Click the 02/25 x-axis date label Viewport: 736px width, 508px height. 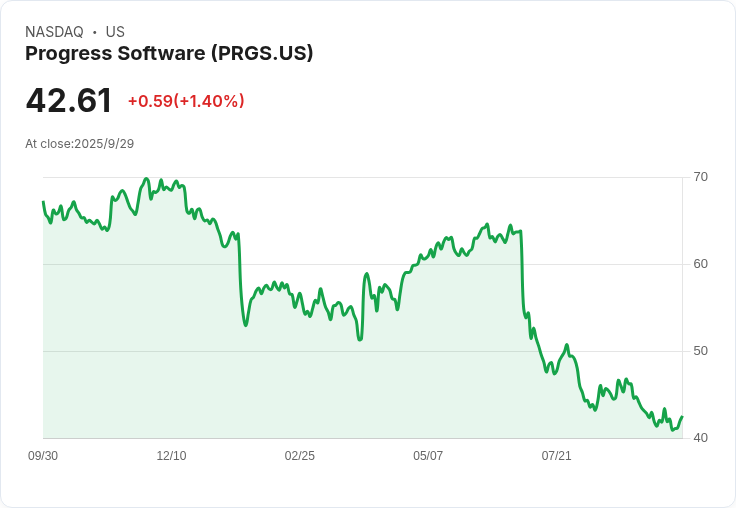click(299, 455)
